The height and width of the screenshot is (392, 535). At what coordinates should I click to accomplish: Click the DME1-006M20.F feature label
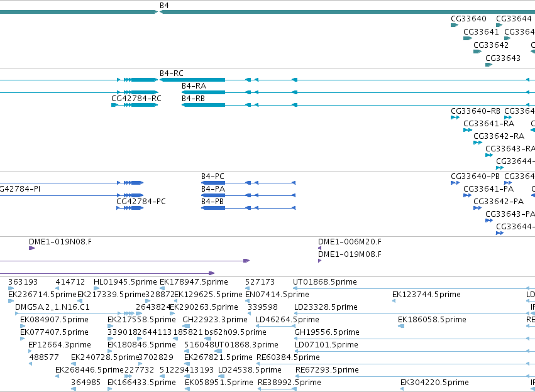click(350, 242)
